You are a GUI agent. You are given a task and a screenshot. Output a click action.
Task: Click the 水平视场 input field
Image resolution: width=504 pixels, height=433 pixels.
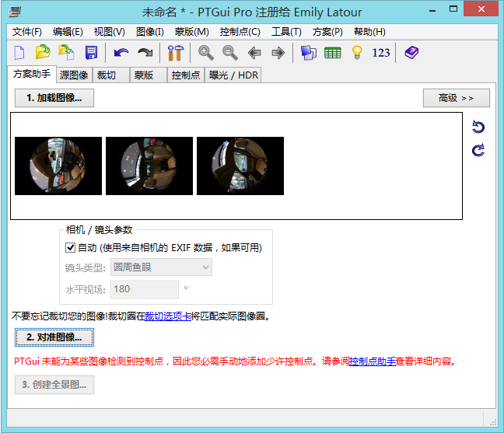[x=145, y=289]
